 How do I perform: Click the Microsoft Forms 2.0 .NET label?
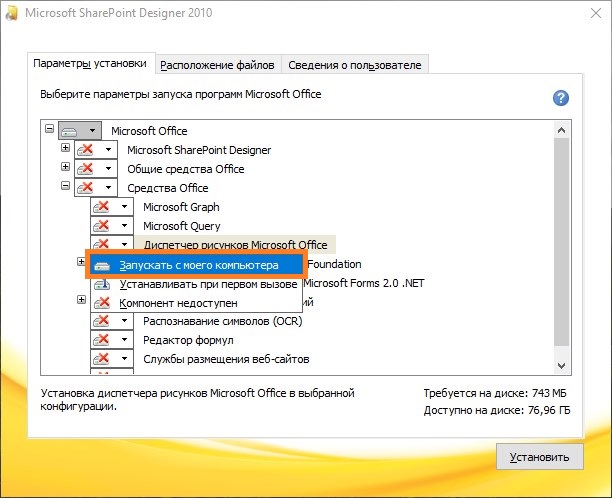click(x=364, y=283)
